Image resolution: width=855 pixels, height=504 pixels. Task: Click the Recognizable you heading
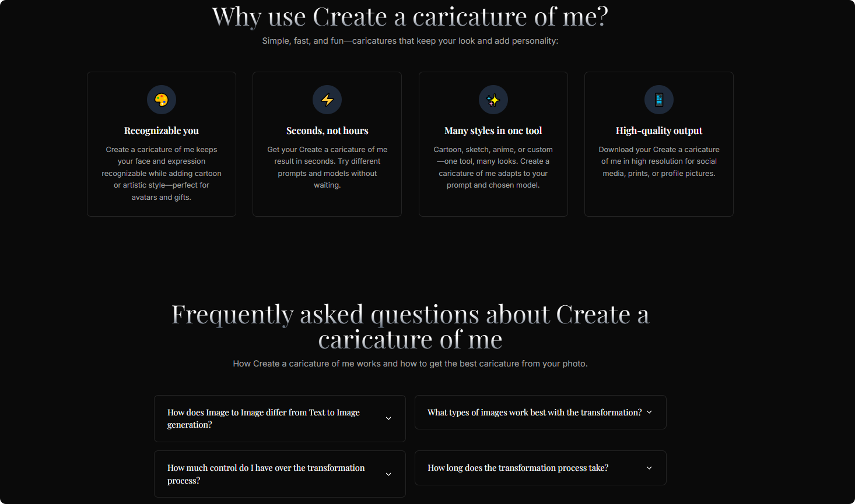[162, 131]
